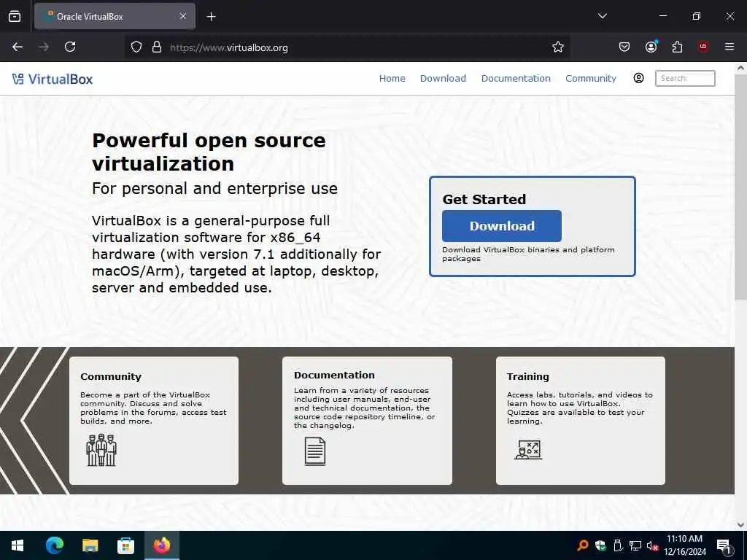Open Firefox account icon
This screenshot has height=560, width=747.
click(651, 47)
